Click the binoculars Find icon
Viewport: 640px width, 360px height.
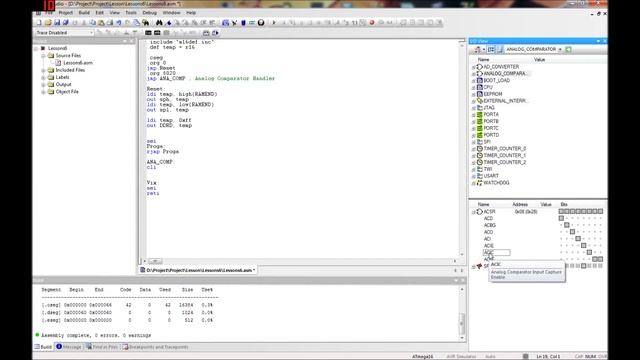(x=159, y=23)
